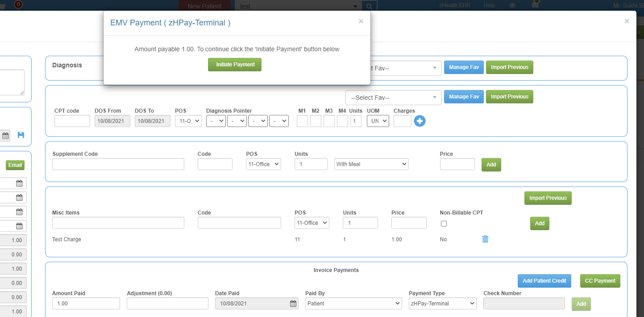Viewport: 644px width, 317px height.
Task: Click Manage Fav above the CPT code row
Action: (464, 97)
